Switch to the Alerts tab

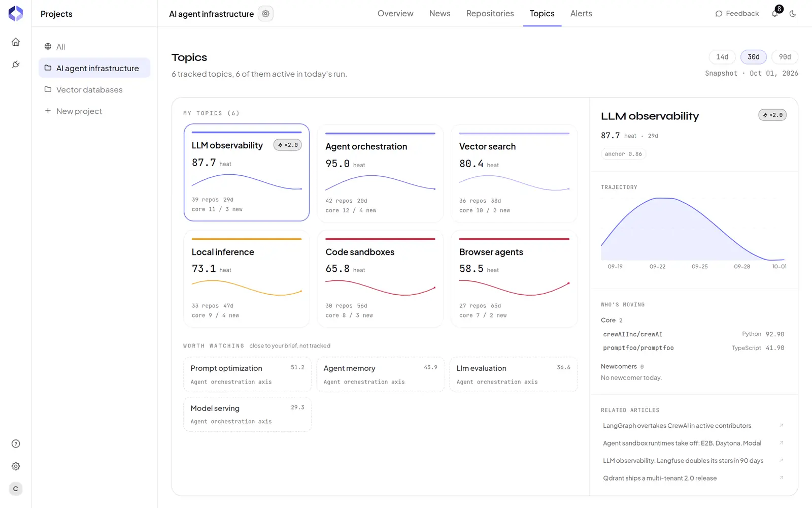click(581, 14)
